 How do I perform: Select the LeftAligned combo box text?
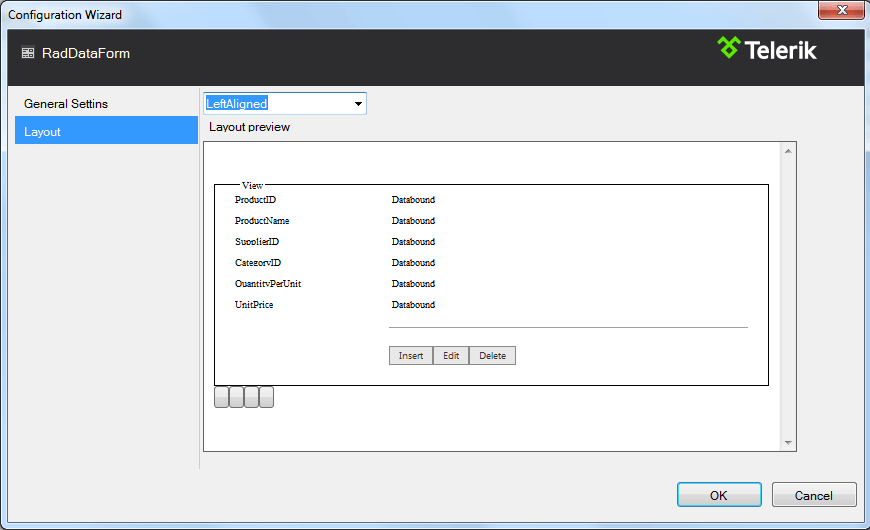[237, 104]
